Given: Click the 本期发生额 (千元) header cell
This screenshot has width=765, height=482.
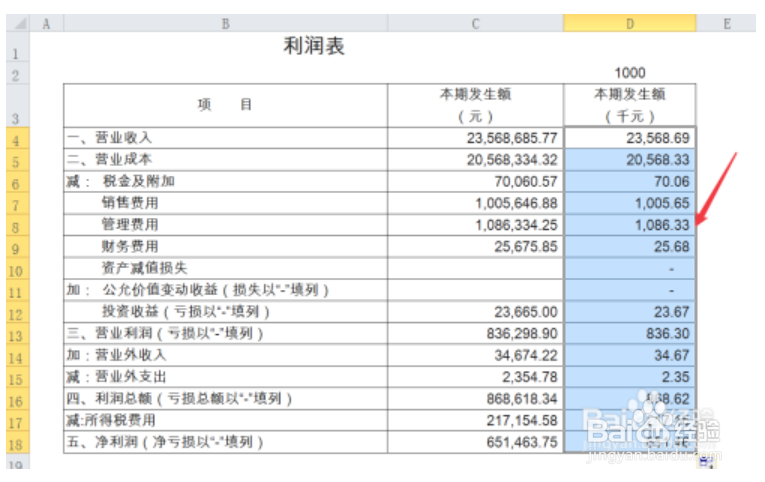Looking at the screenshot, I should click(x=630, y=105).
